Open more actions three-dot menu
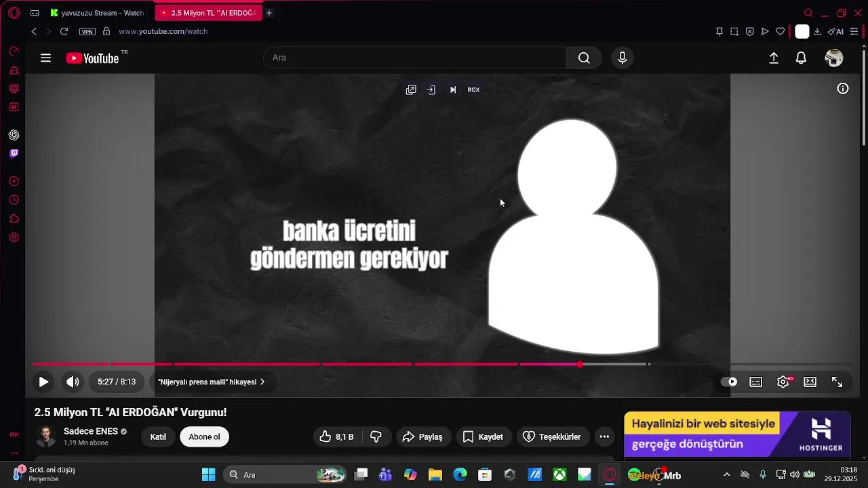 [604, 436]
